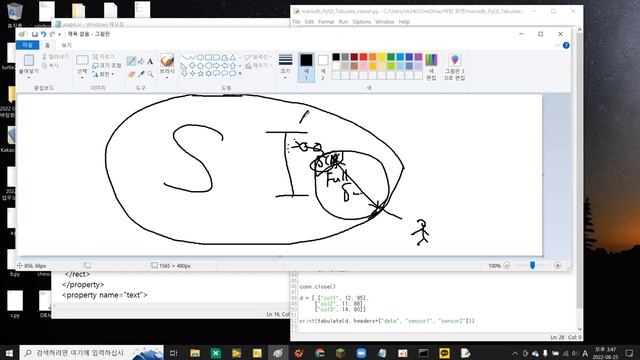Screen dimensions: 640x360
Task: Click the Paste clipboard icon
Action: 29,60
